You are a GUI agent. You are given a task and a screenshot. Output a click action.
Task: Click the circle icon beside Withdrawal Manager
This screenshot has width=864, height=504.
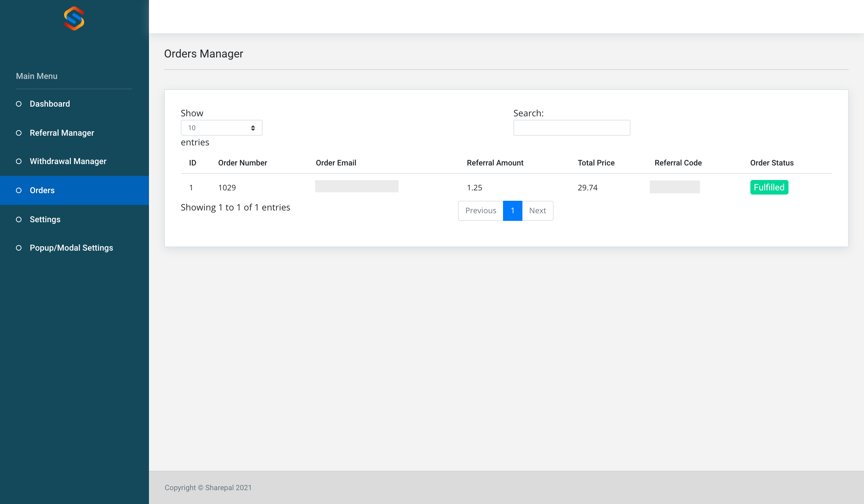19,161
